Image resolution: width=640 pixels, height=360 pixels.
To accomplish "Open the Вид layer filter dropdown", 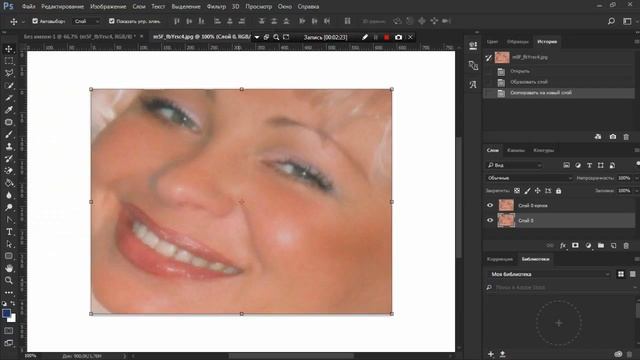I will click(514, 165).
